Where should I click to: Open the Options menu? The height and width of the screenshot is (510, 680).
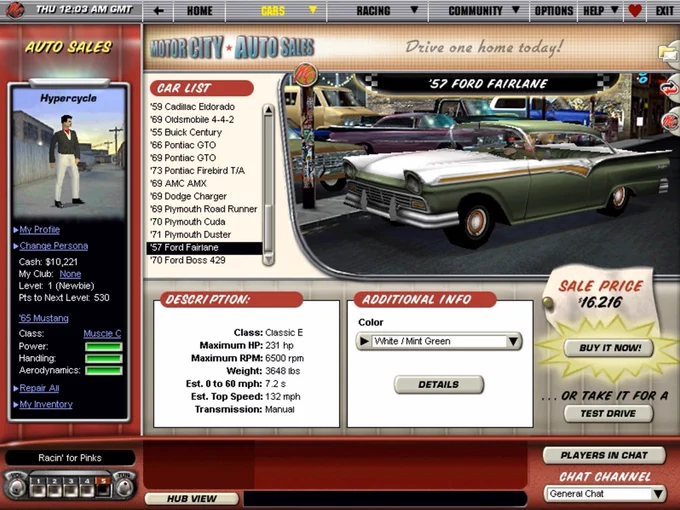pos(554,11)
